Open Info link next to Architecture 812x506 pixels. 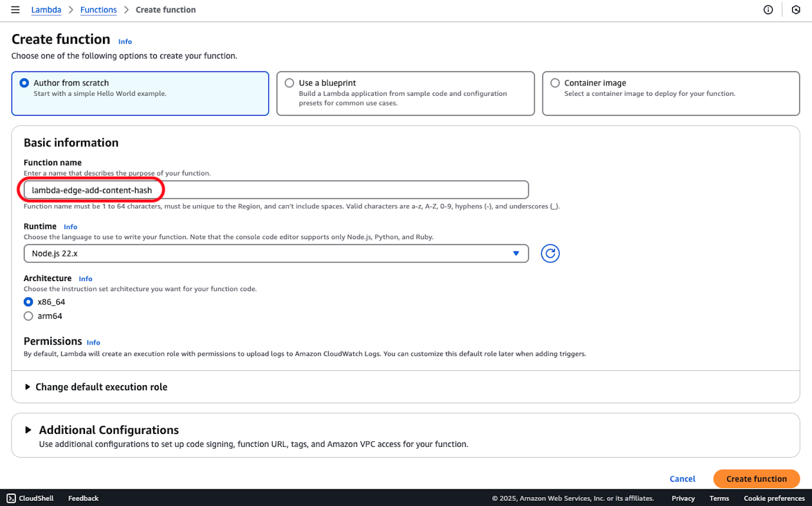click(86, 279)
